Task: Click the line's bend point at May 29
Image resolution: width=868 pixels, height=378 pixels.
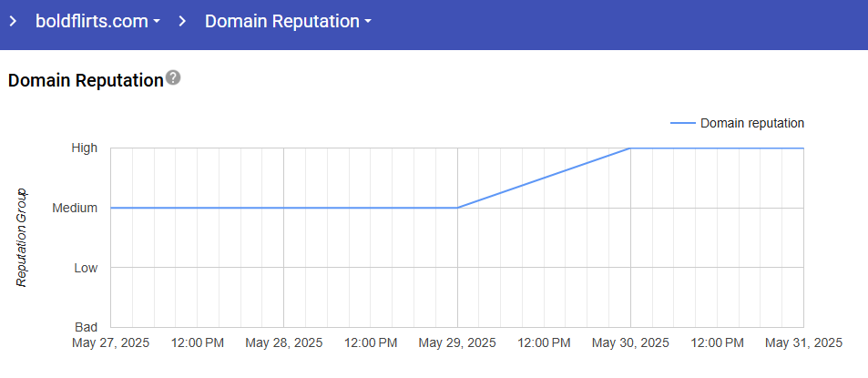Action: point(457,208)
